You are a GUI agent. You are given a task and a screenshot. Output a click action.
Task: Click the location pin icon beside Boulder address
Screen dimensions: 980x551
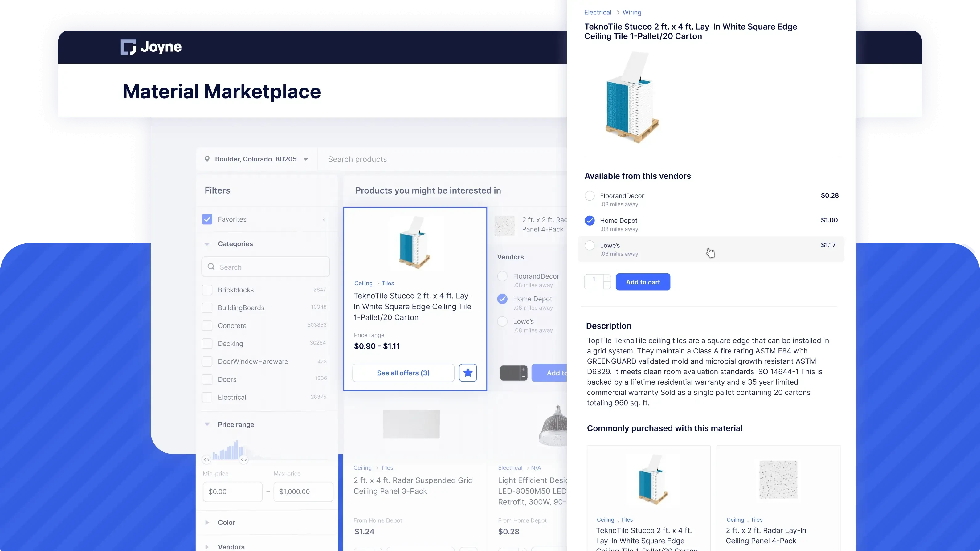click(208, 159)
